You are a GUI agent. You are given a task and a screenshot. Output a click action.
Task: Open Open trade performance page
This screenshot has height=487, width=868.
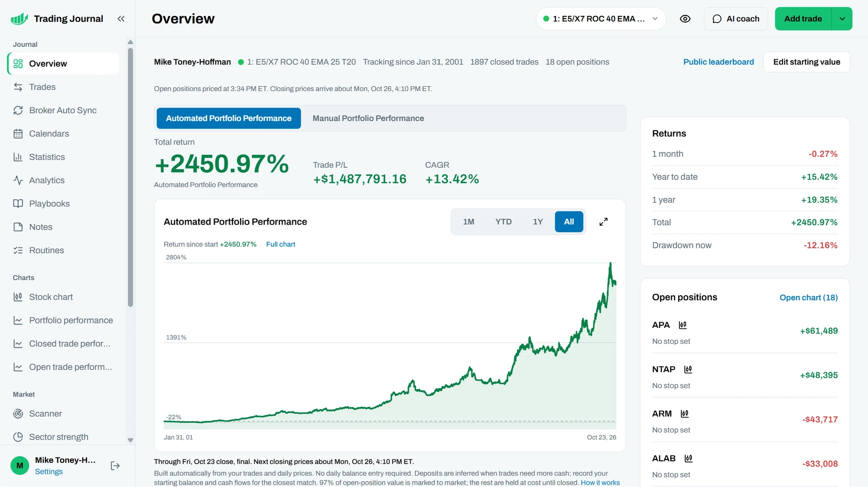click(63, 367)
